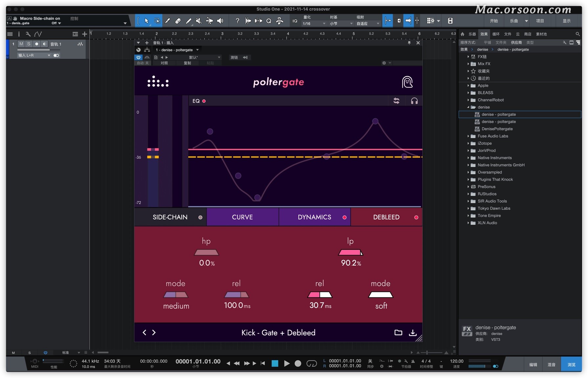Select the Mute tool
Image resolution: width=588 pixels, height=378 pixels.
198,21
